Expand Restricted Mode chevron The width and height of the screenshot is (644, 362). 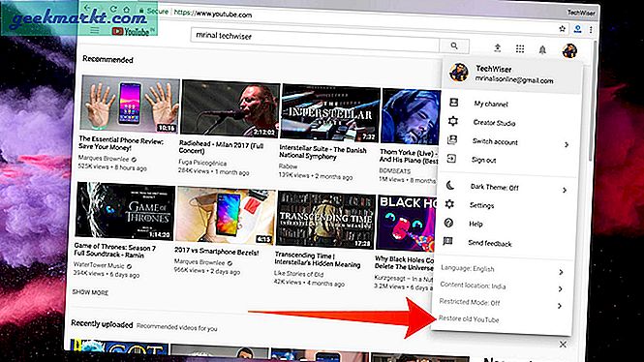point(559,306)
